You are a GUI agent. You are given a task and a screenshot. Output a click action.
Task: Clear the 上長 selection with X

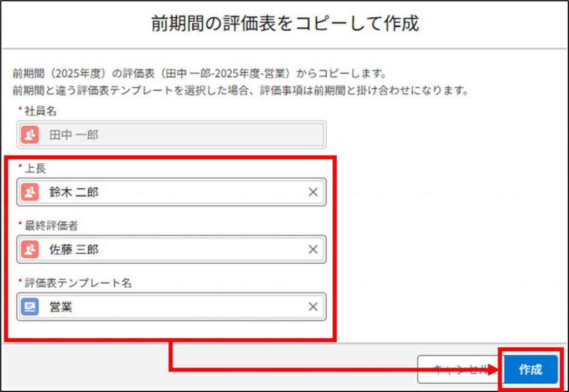313,192
